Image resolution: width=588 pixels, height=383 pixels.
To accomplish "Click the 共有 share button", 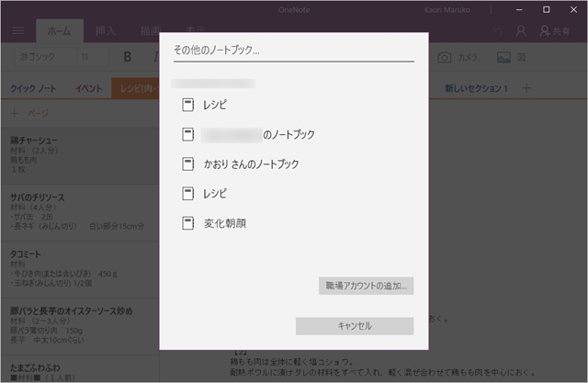I will 555,31.
